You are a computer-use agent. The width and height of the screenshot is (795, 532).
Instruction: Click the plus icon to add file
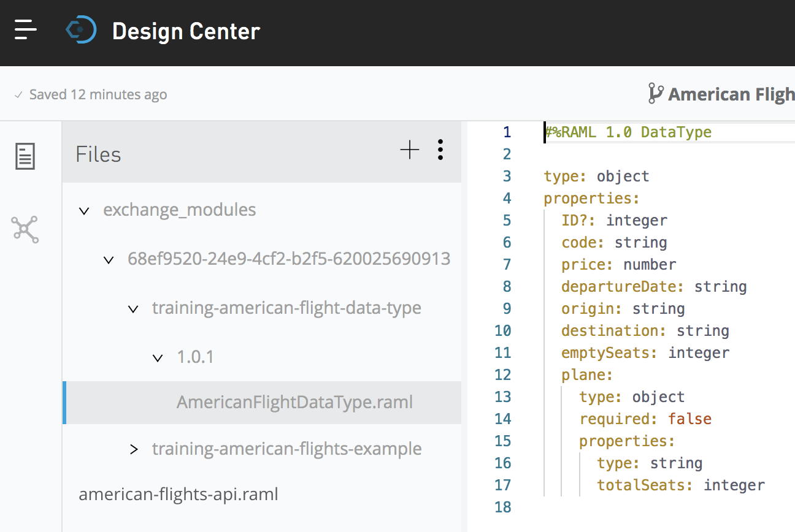pos(409,150)
